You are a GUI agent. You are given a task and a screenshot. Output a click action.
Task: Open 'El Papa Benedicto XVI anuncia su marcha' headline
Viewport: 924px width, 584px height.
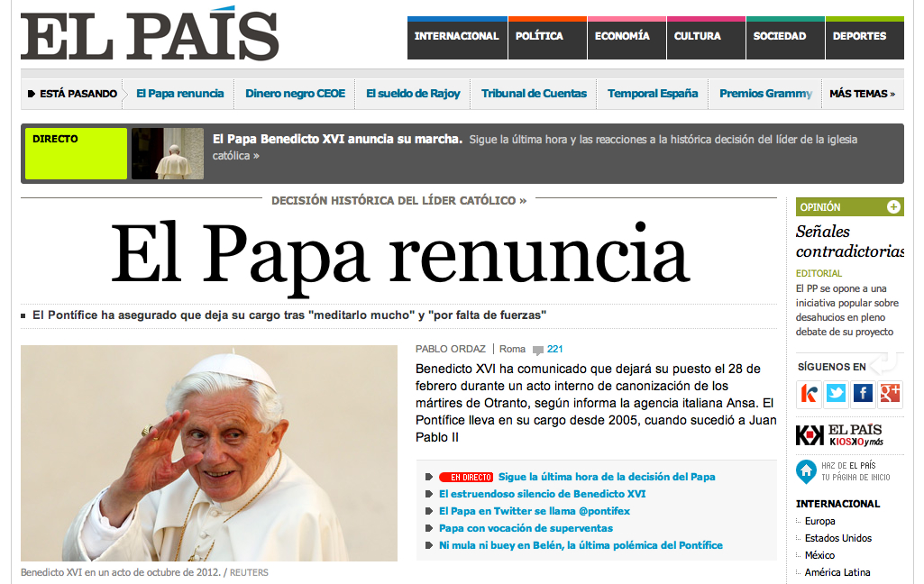coord(337,139)
